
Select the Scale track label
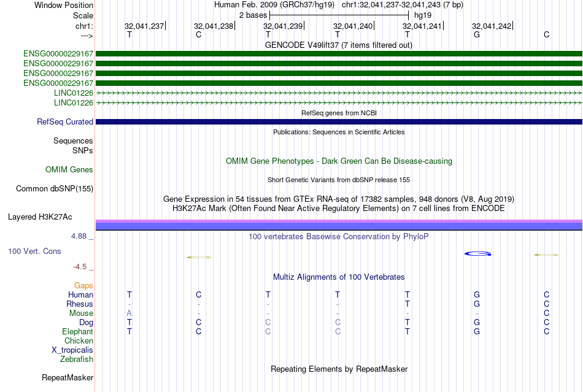pos(83,15)
